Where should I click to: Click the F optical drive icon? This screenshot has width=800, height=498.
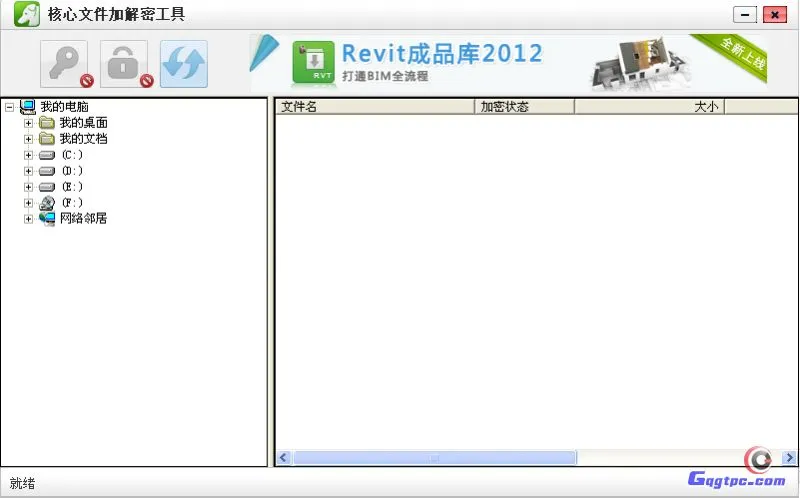click(x=47, y=203)
